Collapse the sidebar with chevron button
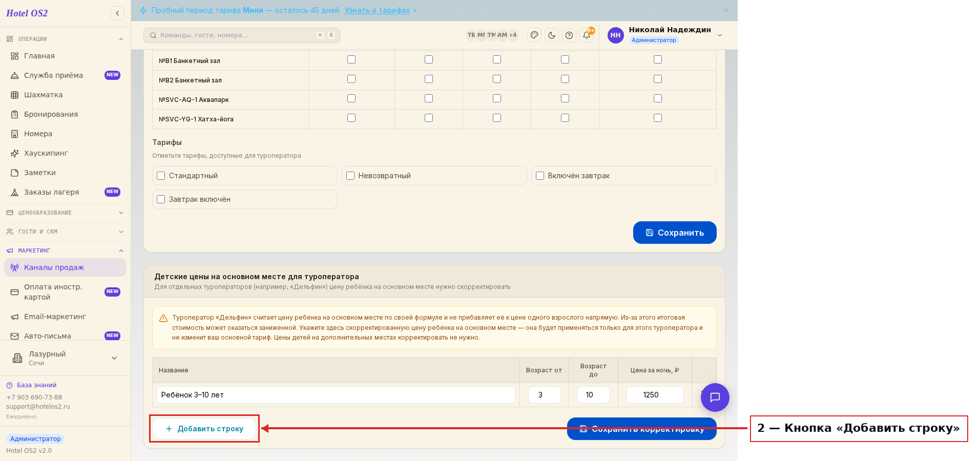 tap(117, 13)
